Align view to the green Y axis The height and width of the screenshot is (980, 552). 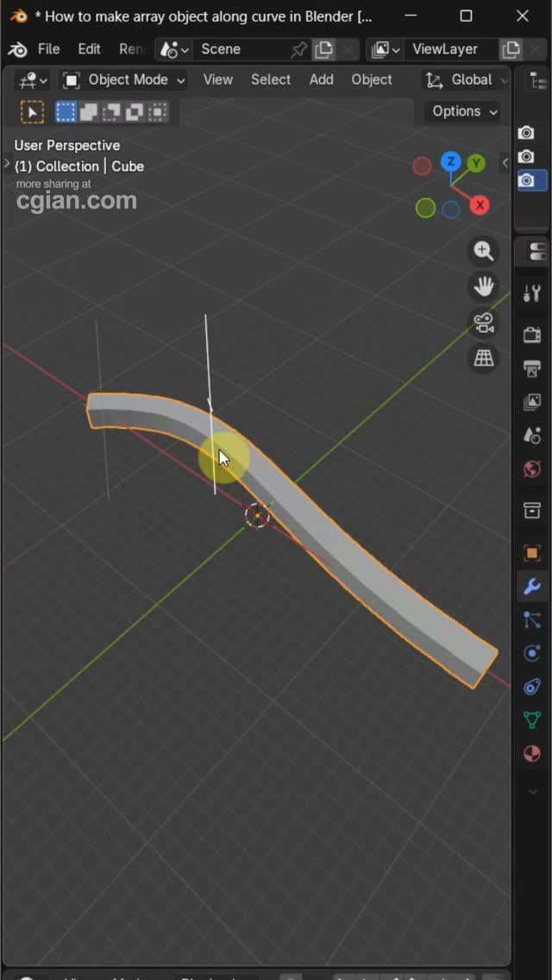[476, 164]
